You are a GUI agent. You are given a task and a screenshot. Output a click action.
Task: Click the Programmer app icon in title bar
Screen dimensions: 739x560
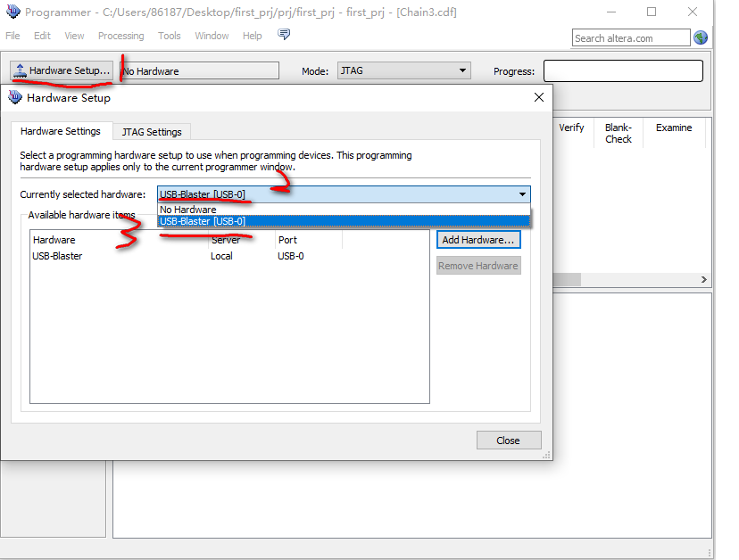click(x=13, y=12)
